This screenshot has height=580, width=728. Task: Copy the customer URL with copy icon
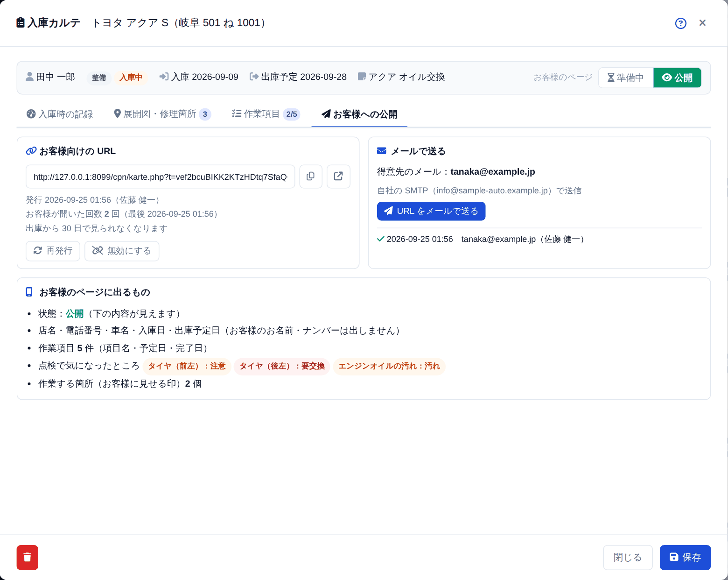click(x=311, y=177)
